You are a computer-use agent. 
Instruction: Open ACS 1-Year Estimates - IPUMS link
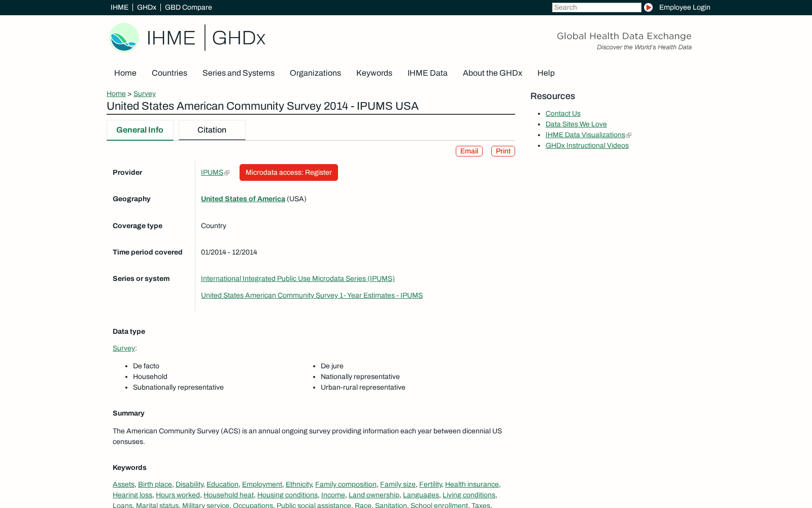pos(312,295)
